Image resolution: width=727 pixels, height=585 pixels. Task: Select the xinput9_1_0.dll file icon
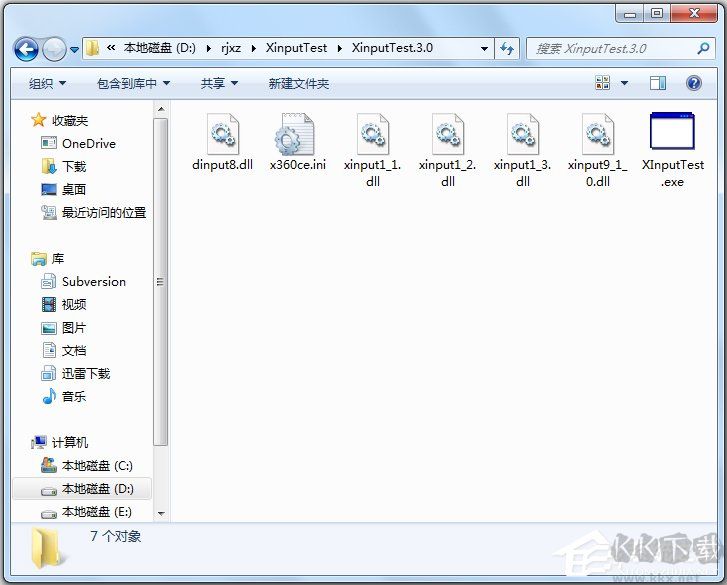(597, 134)
